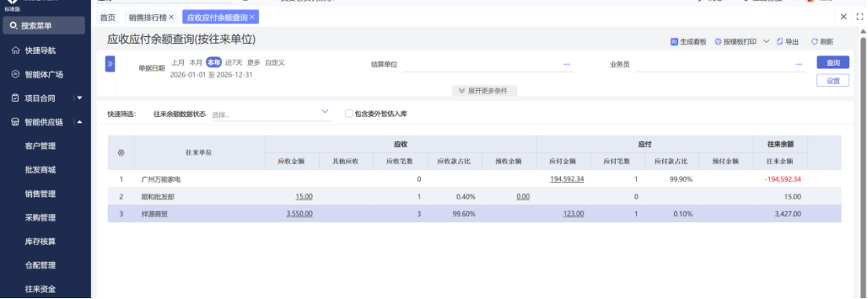The width and height of the screenshot is (868, 299).
Task: Select the 顺和批发部 row
Action: 474,196
